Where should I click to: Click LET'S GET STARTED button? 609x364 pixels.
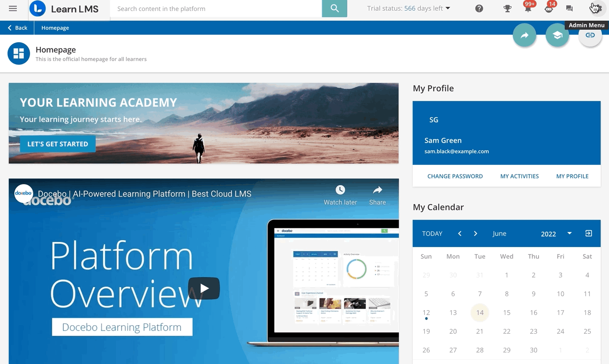coord(58,144)
